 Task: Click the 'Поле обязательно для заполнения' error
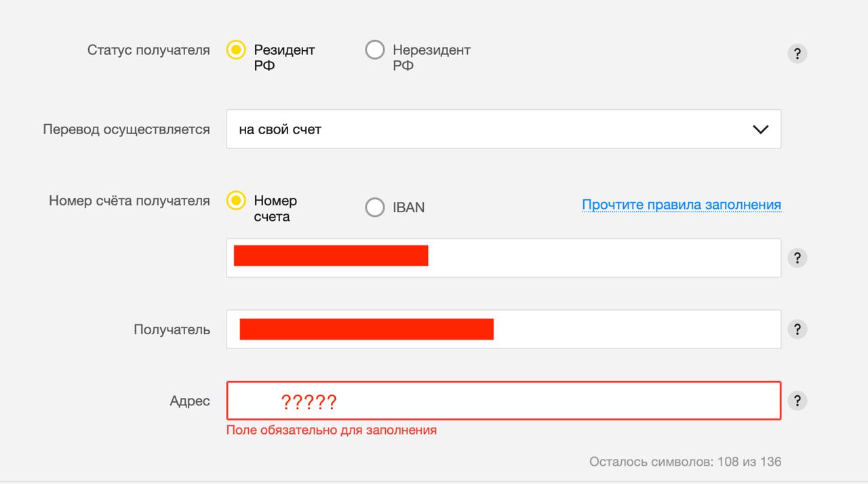331,430
